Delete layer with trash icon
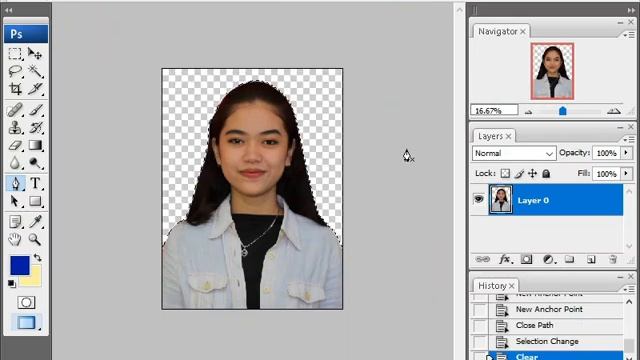This screenshot has height=360, width=640. [x=613, y=260]
